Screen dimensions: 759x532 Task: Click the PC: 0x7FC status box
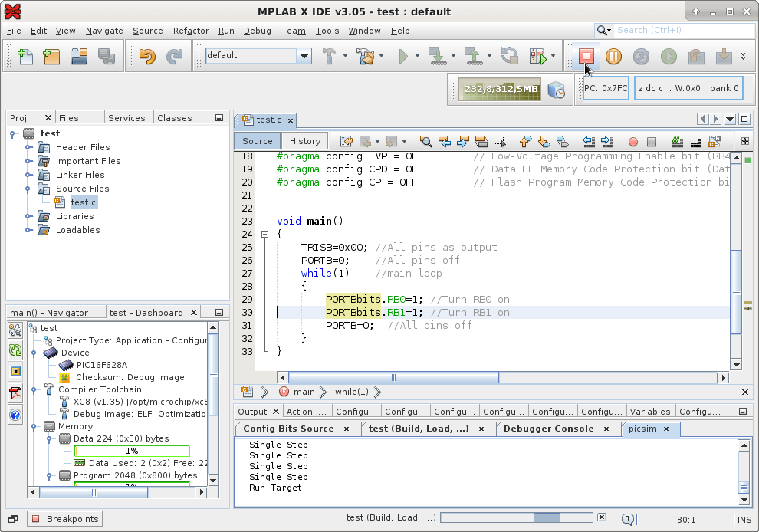pyautogui.click(x=606, y=89)
